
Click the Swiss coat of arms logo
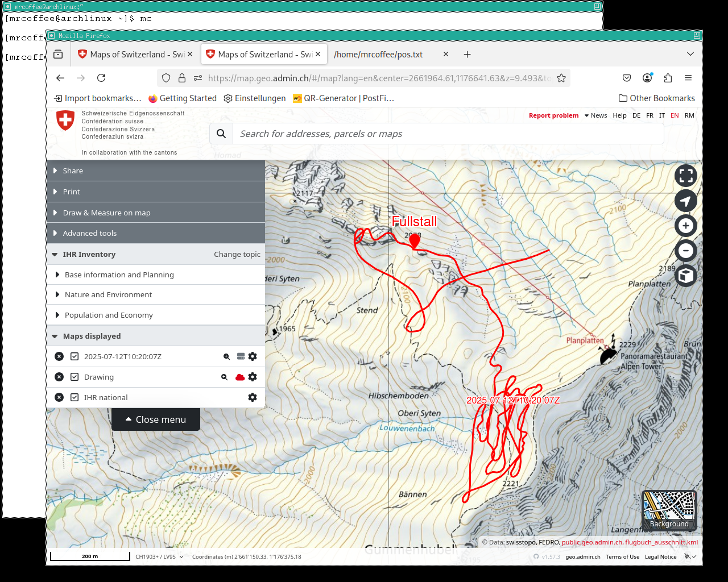[x=65, y=120]
